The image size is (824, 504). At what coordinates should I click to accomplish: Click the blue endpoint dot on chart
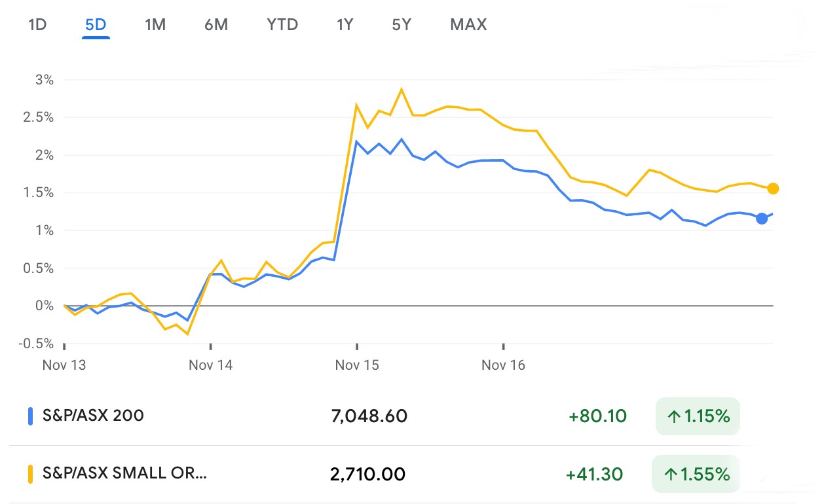pyautogui.click(x=762, y=219)
